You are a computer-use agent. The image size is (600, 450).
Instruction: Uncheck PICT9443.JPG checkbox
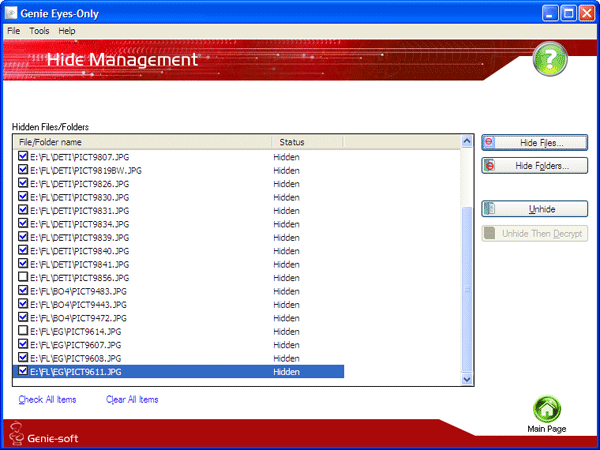(23, 303)
